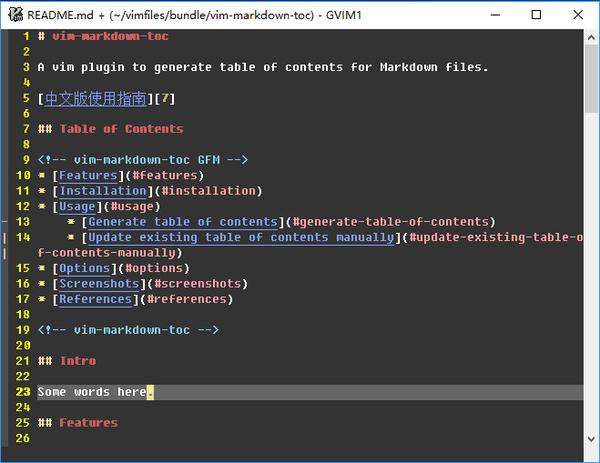Maximize the GVIM1 window

536,15
